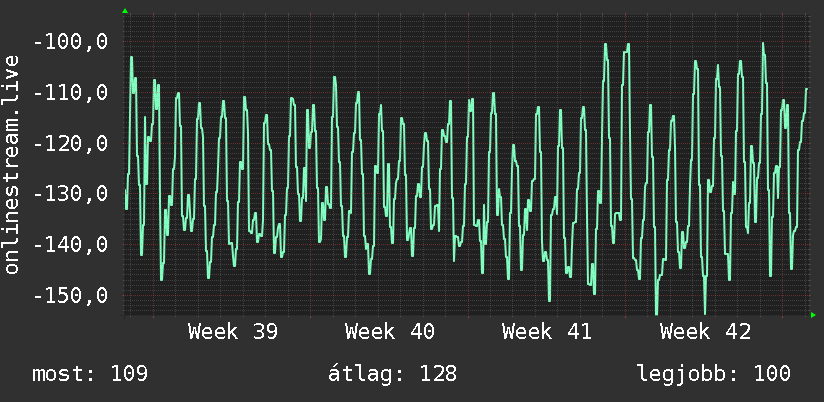This screenshot has width=824, height=402.
Task: Click the "most: 109" statistic
Action: pyautogui.click(x=90, y=374)
